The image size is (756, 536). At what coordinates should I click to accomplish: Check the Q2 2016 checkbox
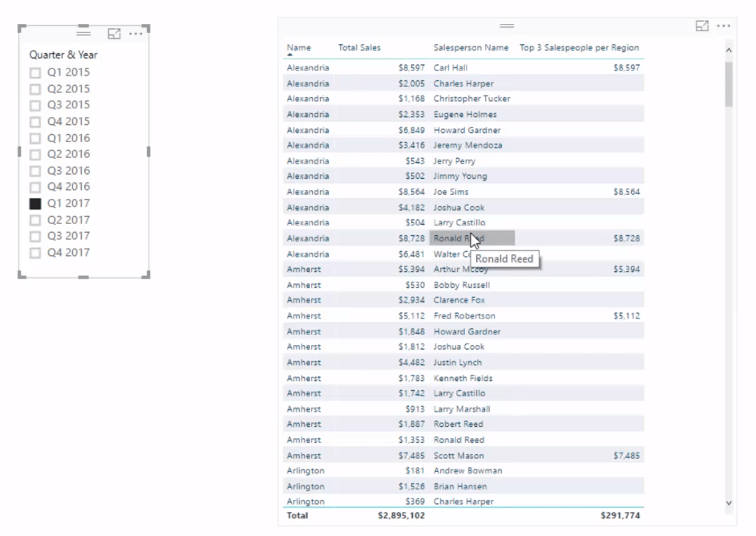click(x=35, y=154)
